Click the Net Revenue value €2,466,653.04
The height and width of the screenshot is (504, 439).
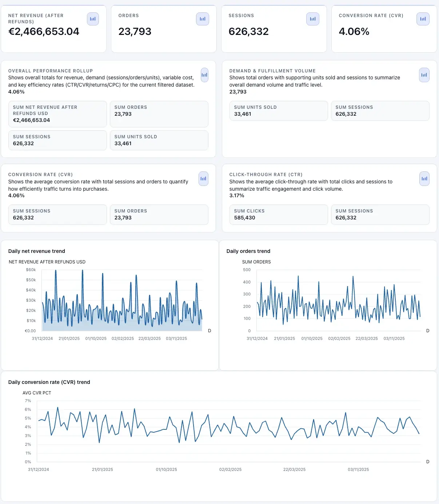click(44, 32)
